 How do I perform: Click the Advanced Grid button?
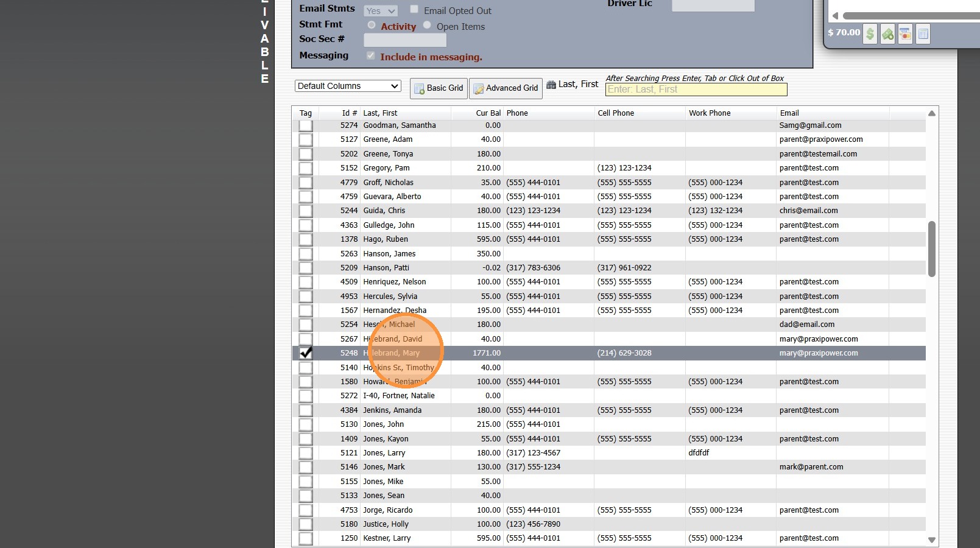pos(506,88)
